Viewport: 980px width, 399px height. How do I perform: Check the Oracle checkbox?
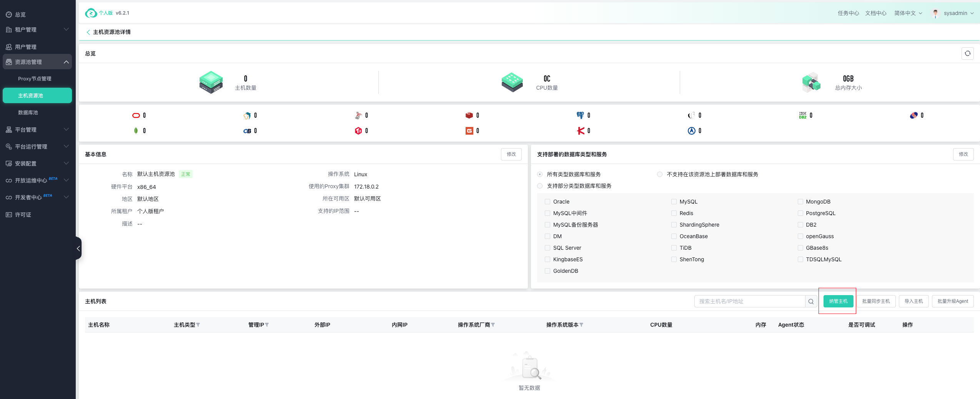click(547, 202)
